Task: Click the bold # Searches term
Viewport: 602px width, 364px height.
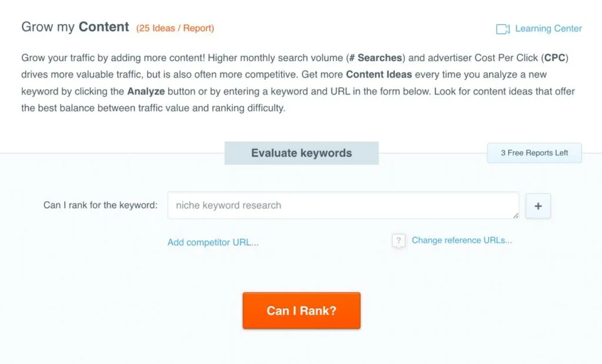Action: (376, 58)
